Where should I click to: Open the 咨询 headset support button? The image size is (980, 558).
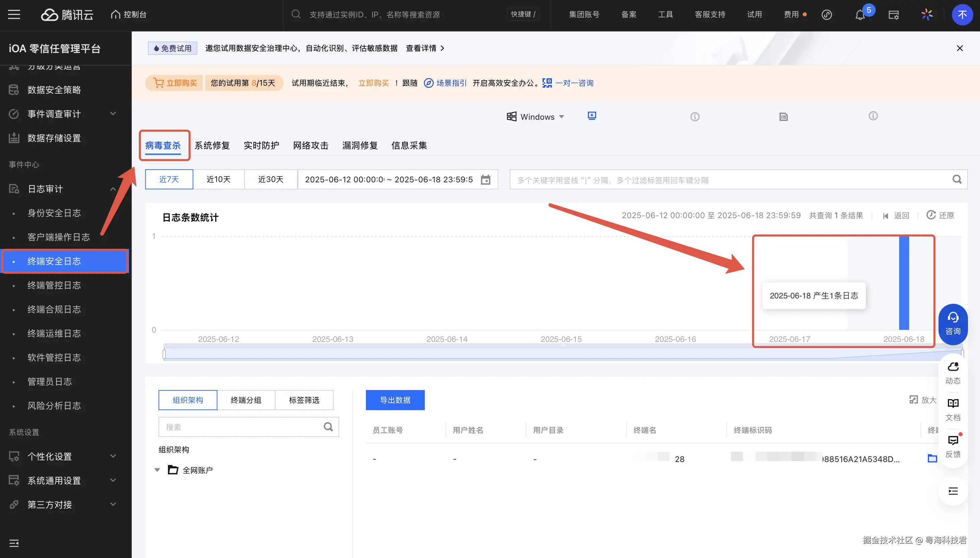point(953,324)
